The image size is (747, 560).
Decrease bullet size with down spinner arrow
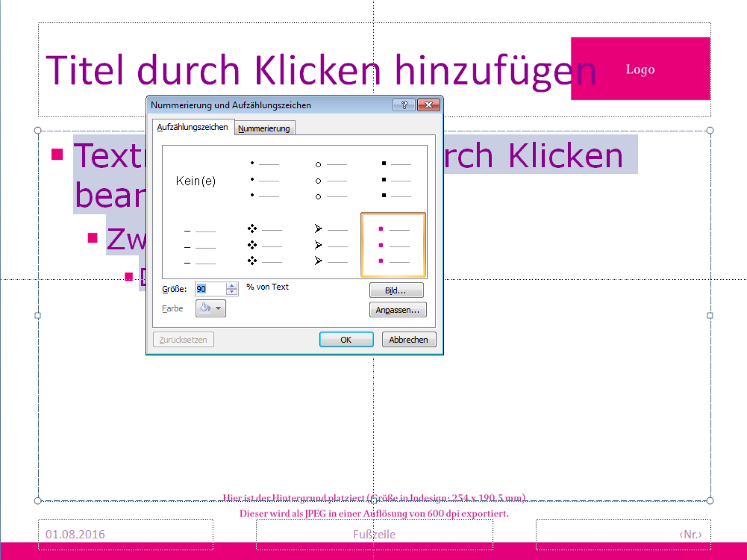[x=232, y=292]
